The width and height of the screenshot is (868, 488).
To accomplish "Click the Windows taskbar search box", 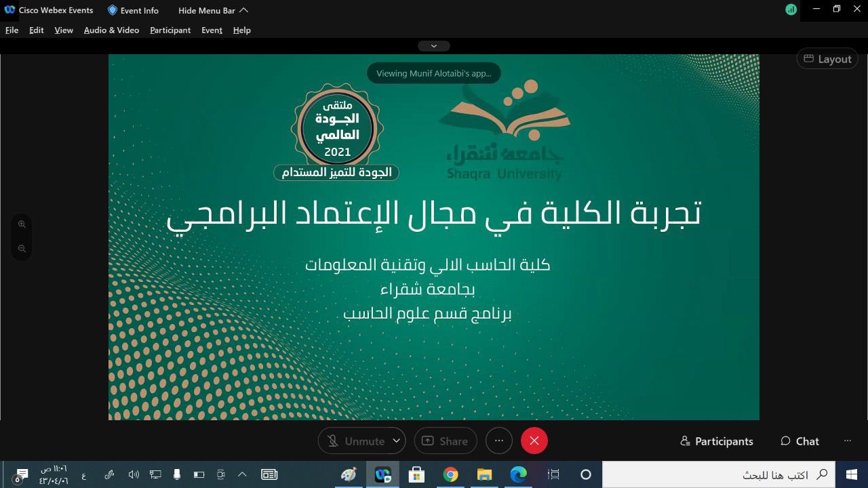I will (717, 474).
